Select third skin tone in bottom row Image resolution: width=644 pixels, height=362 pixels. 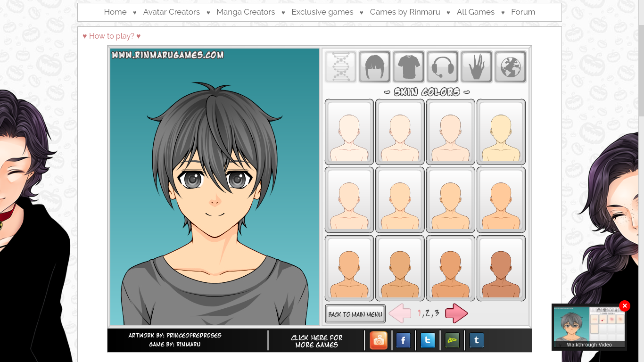pos(450,268)
